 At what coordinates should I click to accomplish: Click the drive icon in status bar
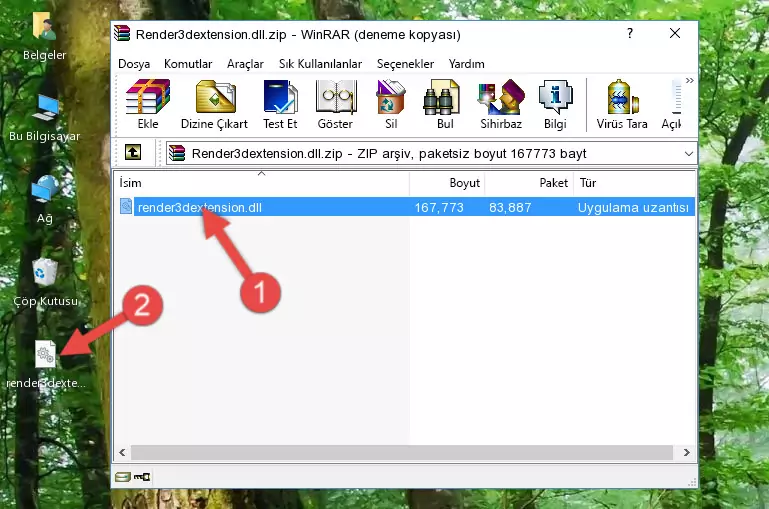123,477
